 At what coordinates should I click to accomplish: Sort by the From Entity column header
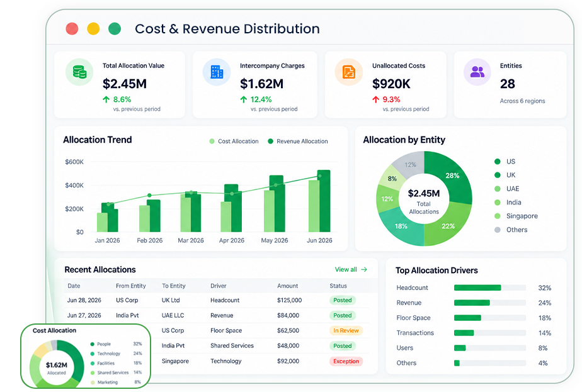tap(130, 286)
